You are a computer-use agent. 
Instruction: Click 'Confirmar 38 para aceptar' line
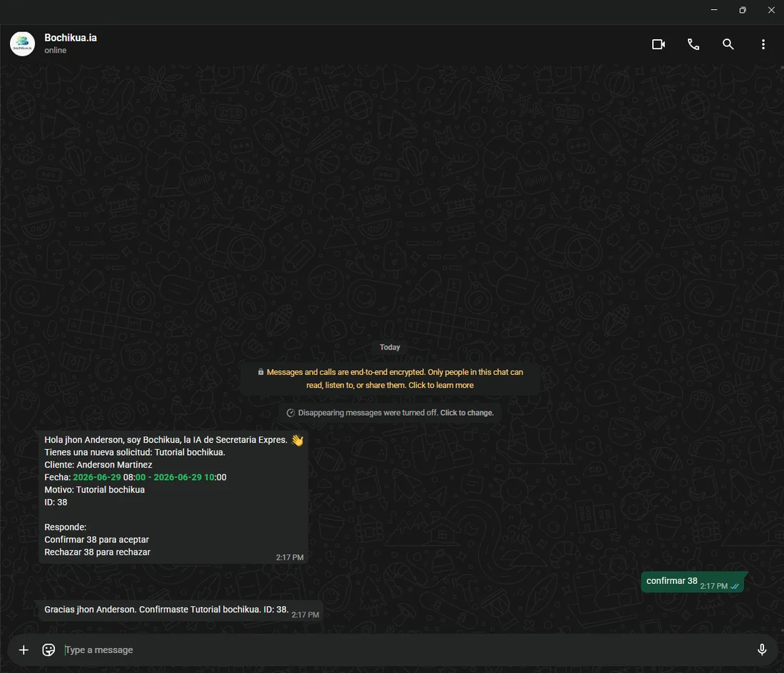pos(96,540)
